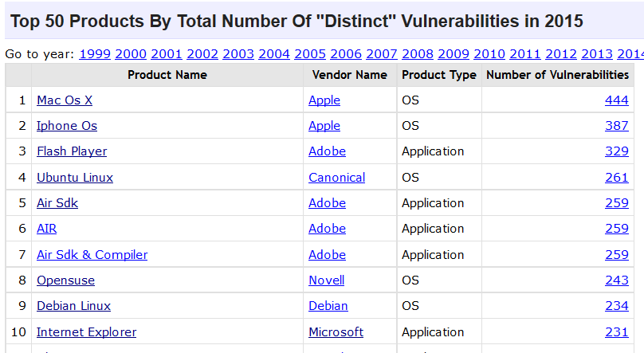Open the Iphone Os product link
Viewport: 644px width, 353px height.
[67, 126]
